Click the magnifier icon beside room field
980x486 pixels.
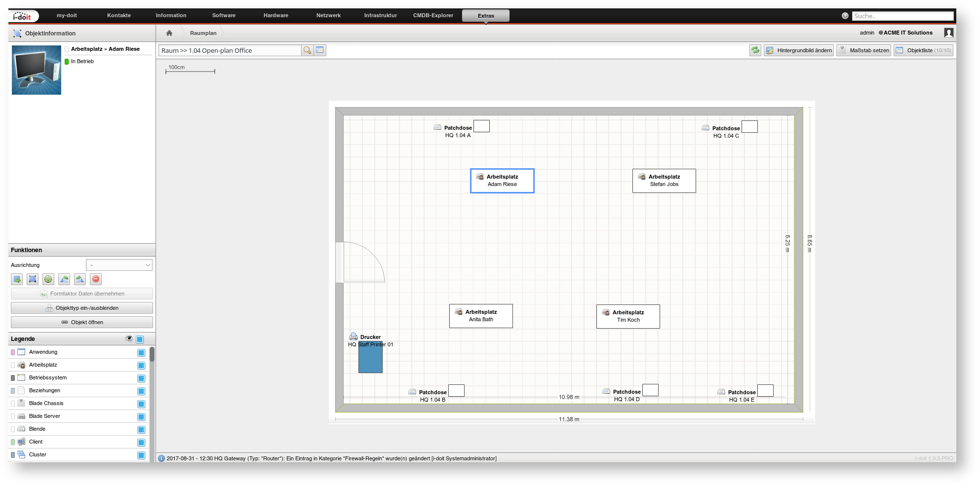[307, 50]
